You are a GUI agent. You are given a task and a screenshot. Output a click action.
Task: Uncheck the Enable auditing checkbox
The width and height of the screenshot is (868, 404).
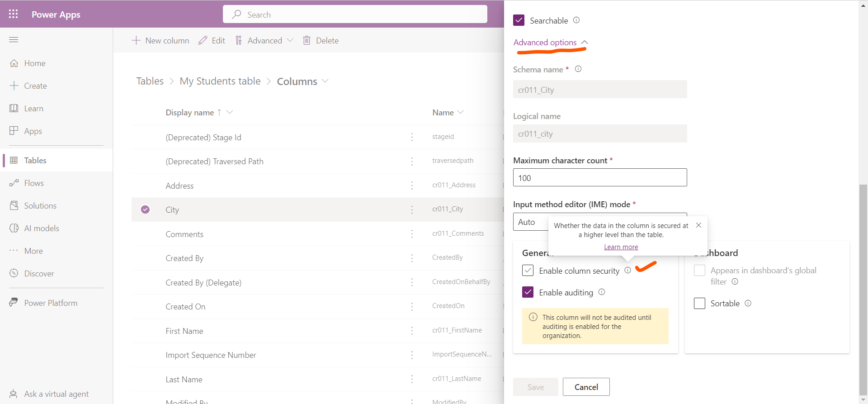tap(528, 292)
